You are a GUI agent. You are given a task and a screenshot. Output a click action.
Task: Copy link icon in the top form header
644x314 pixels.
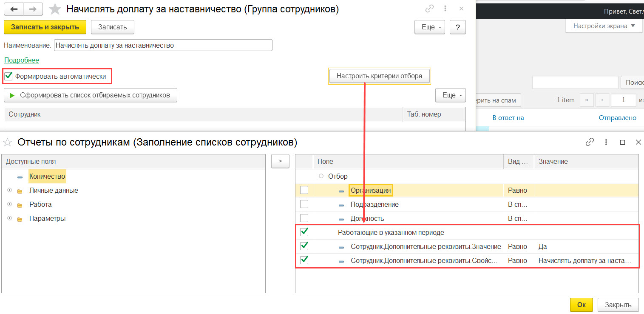coord(430,9)
